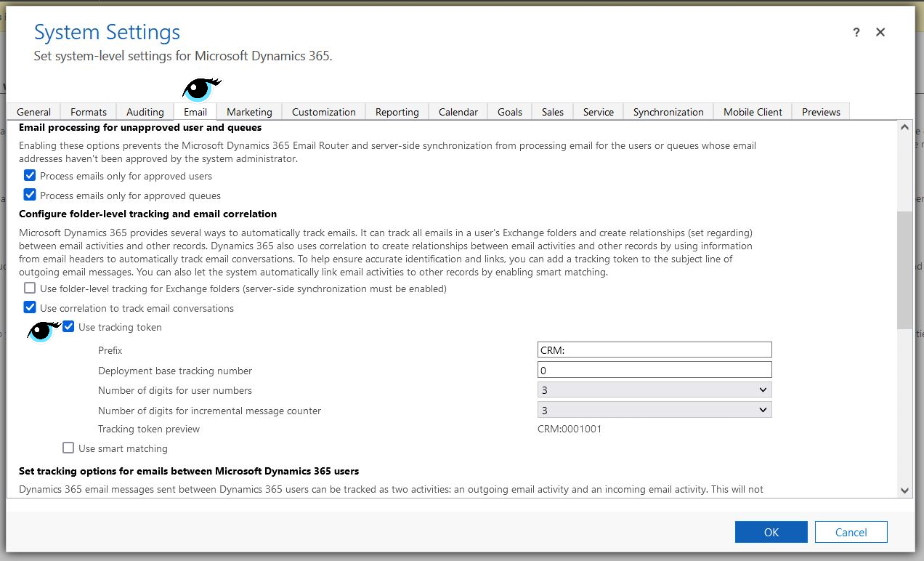Toggle Process emails only for approved queues
Viewport: 924px width, 561px height.
(30, 195)
